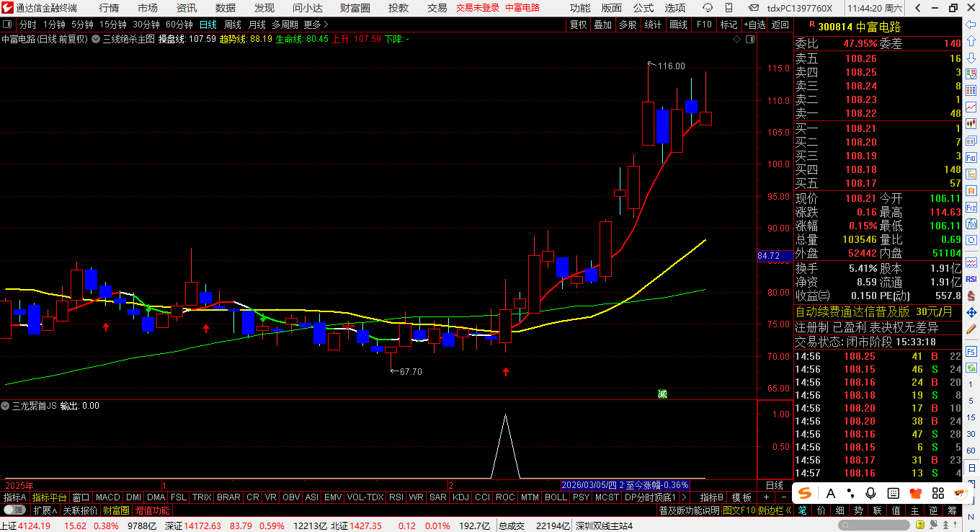This screenshot has width=980, height=532.
Task: Open the 三龙聚首JS indicator dropdown circle
Action: click(6, 406)
